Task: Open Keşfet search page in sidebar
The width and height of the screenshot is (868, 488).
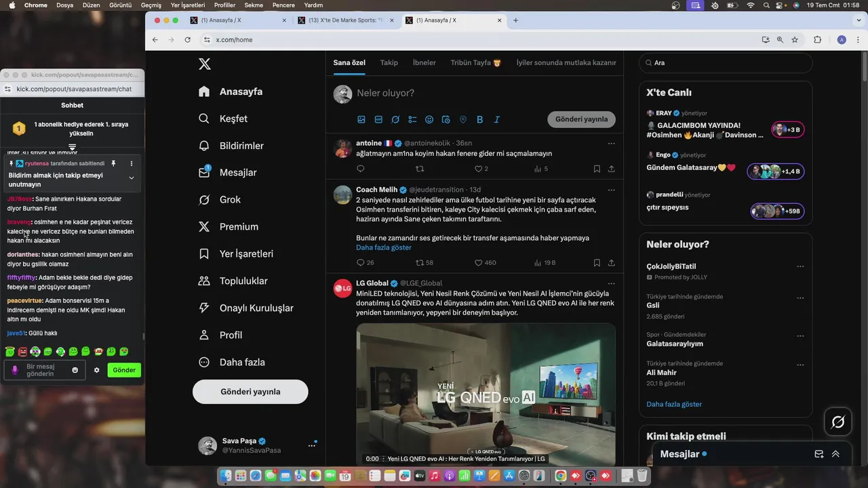Action: tap(223, 119)
